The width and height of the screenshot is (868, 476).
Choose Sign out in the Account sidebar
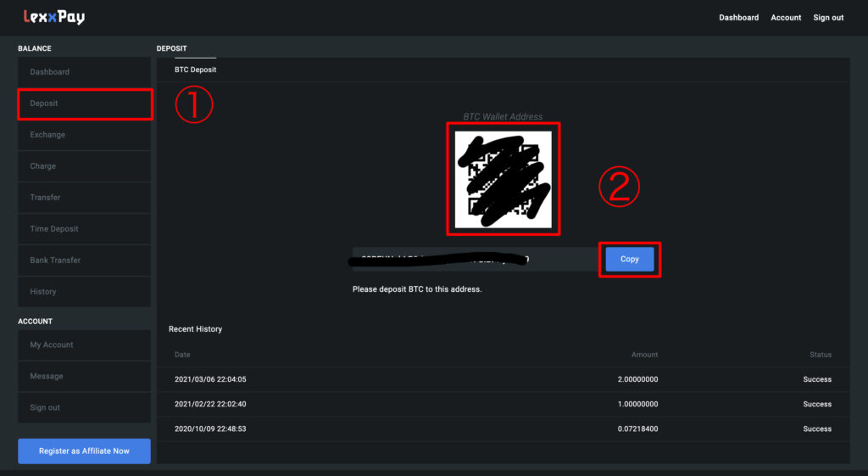point(84,407)
